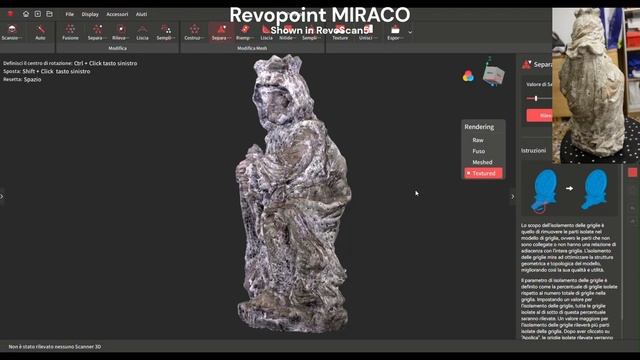Select the active Separa tool in Modifica Mesh
The image size is (640, 360).
click(x=221, y=32)
